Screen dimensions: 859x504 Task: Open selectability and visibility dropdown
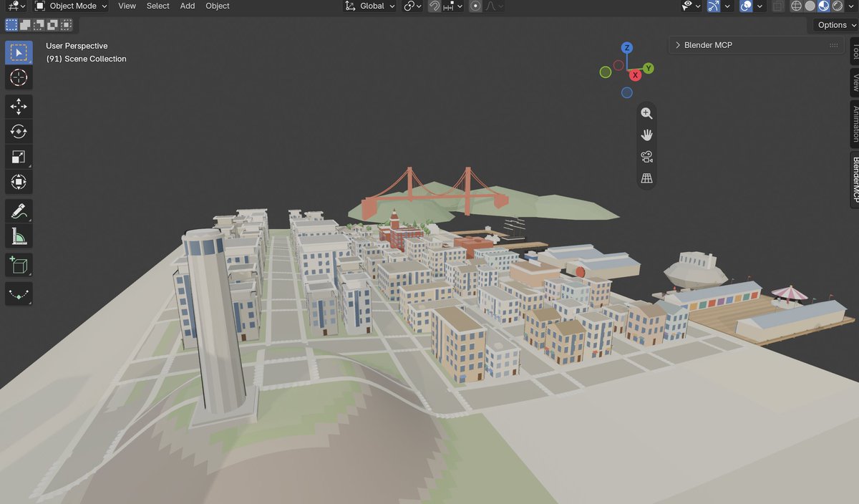pos(691,6)
